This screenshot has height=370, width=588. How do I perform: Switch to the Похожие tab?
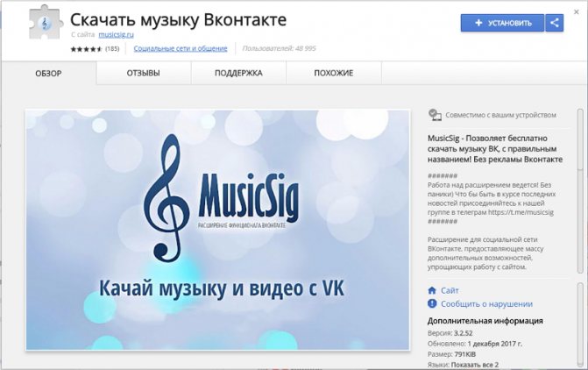[334, 73]
